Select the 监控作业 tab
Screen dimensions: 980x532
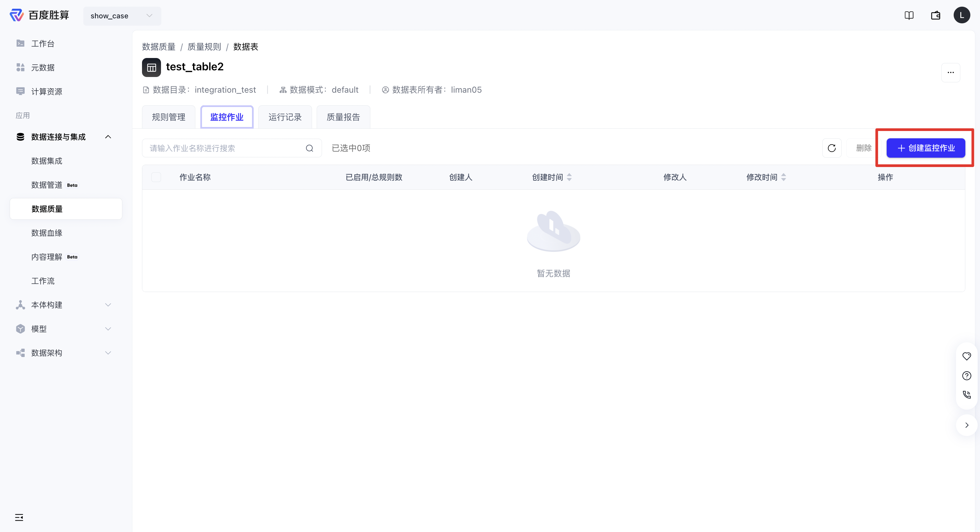click(x=227, y=117)
